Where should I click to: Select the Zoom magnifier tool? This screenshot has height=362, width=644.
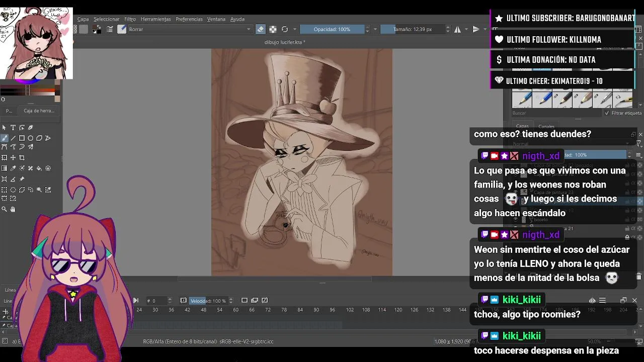(x=4, y=209)
